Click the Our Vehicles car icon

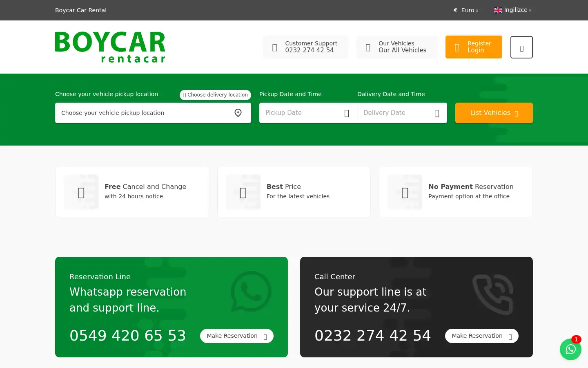pyautogui.click(x=368, y=47)
